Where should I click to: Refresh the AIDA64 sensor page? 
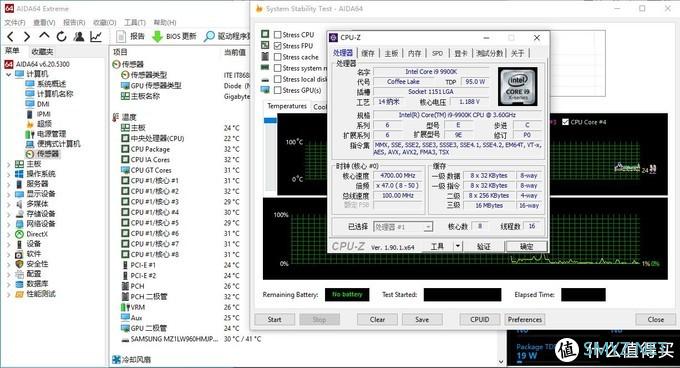click(61, 36)
